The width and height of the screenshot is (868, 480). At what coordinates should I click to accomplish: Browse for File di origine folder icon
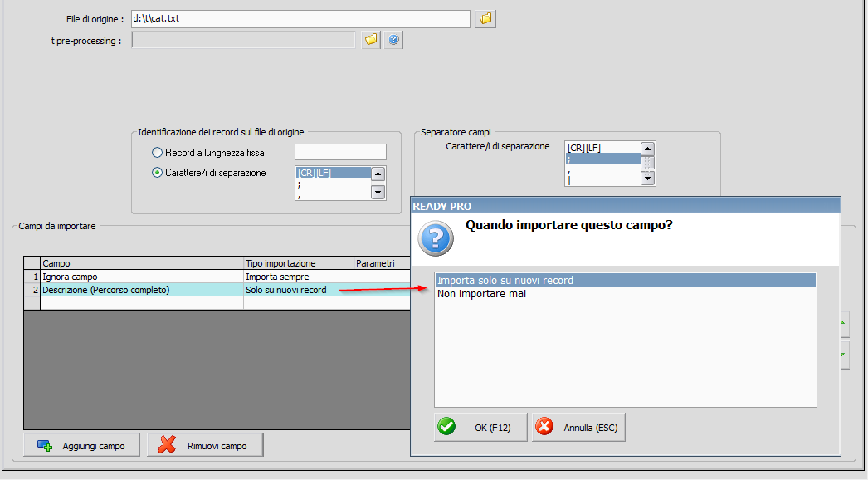[x=485, y=18]
